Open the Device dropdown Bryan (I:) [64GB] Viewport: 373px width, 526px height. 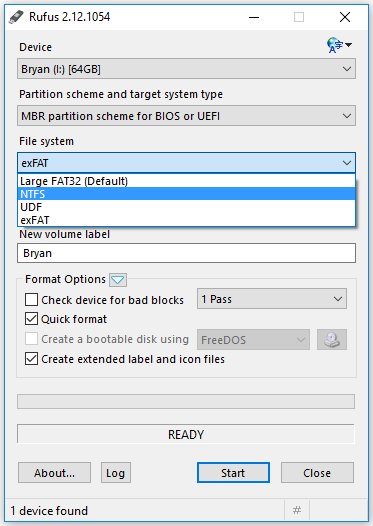click(x=186, y=69)
